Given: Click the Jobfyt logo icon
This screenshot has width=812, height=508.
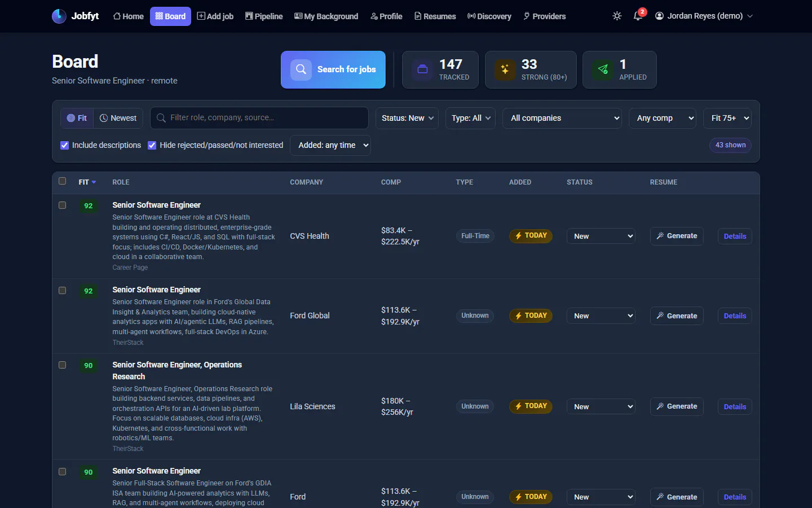Looking at the screenshot, I should click(59, 16).
